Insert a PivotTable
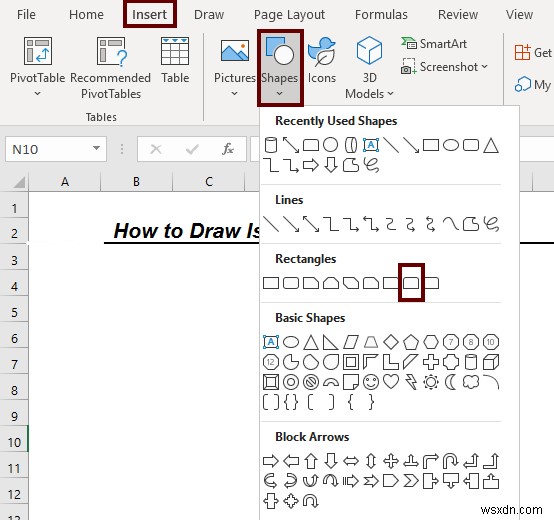554x520 pixels. click(x=38, y=60)
